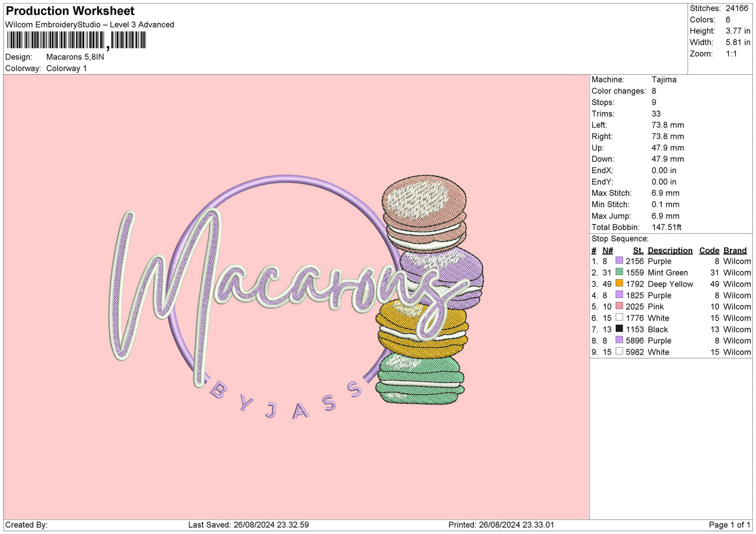
Task: Click the 'Total Bobbin:' label
Action: 615,227
